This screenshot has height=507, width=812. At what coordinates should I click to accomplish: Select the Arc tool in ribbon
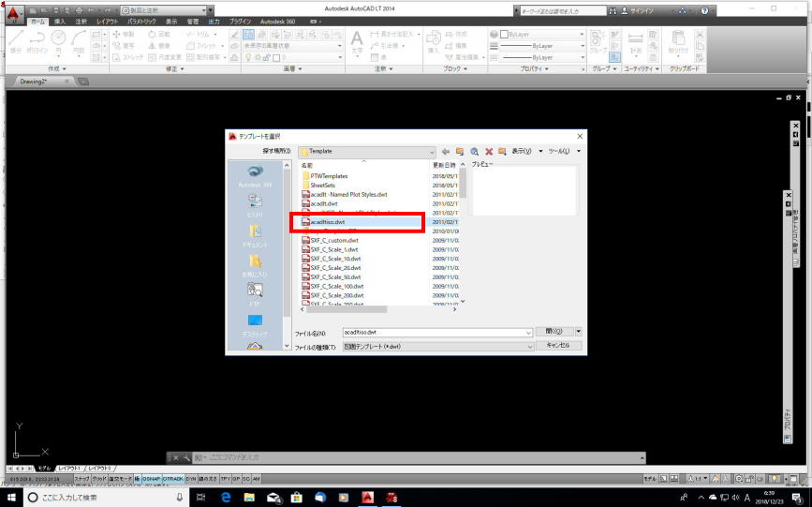click(x=79, y=41)
